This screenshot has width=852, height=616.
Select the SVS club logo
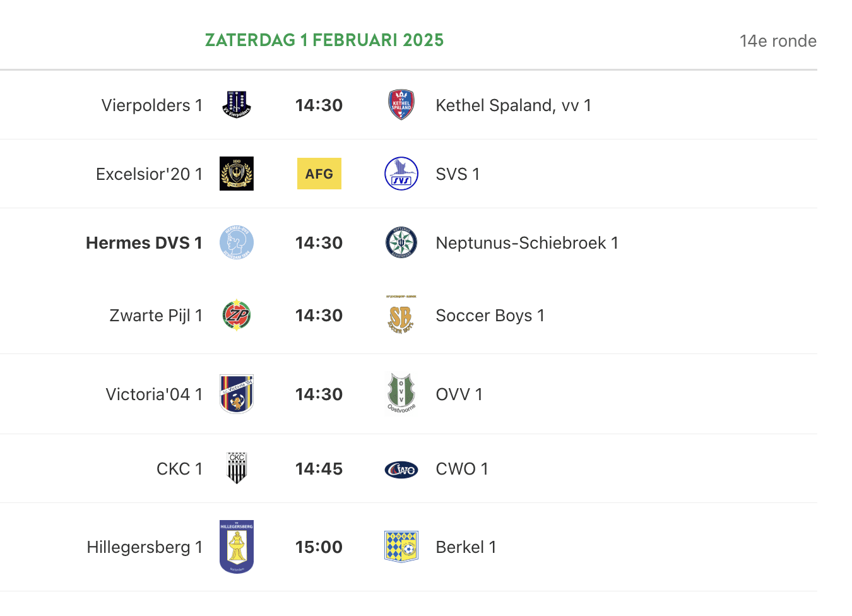[401, 174]
